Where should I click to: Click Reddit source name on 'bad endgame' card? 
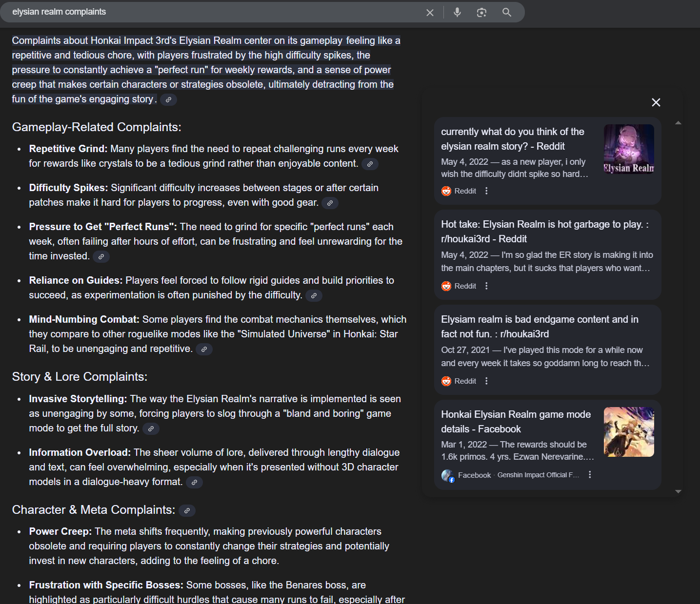coord(465,381)
